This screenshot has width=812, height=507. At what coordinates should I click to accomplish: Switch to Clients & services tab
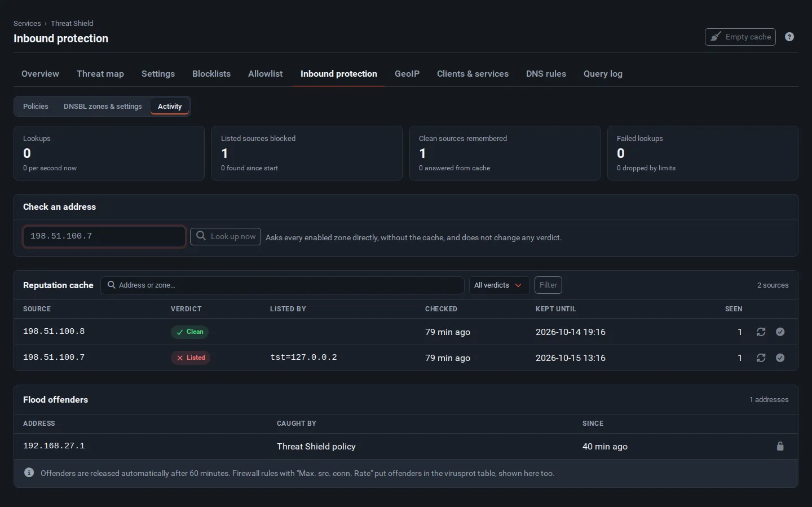point(473,74)
